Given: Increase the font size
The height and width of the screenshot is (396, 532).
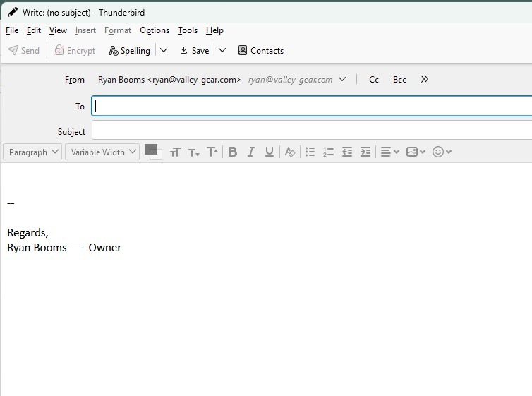Looking at the screenshot, I should coord(212,152).
